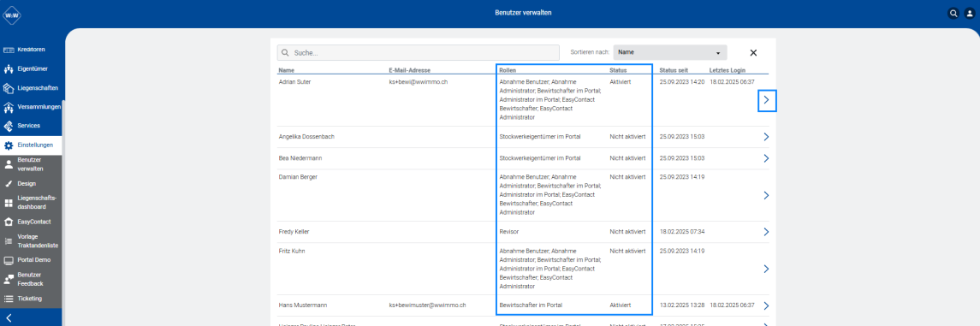This screenshot has width=980, height=326.
Task: Select the name Damian Berger
Action: [298, 177]
